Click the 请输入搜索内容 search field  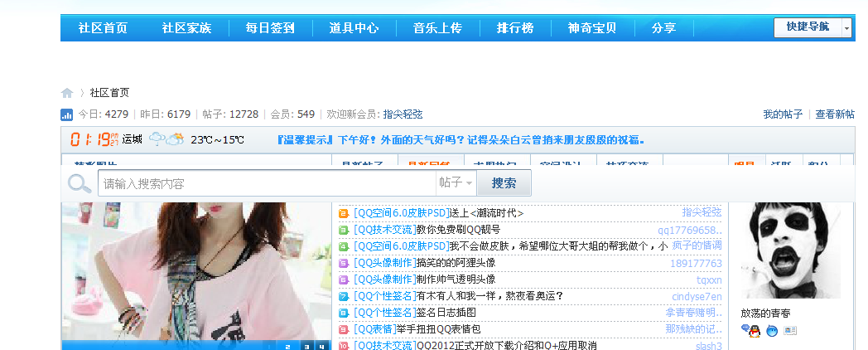[268, 183]
